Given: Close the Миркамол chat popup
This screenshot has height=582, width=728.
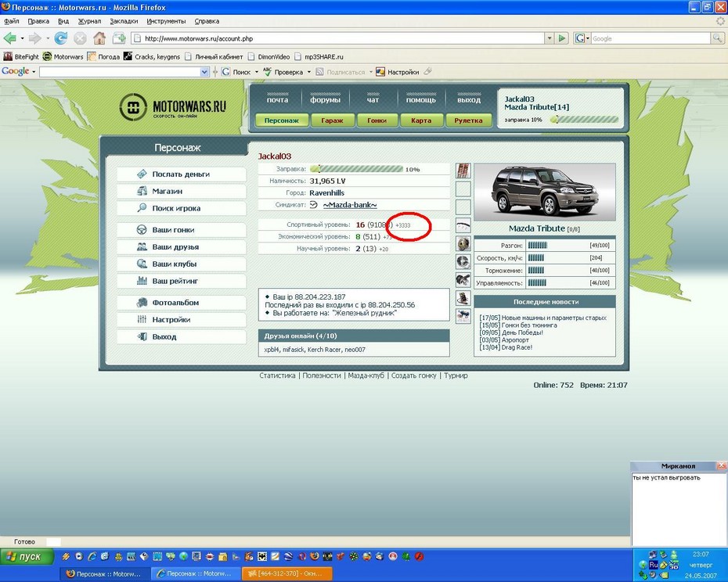Looking at the screenshot, I should coord(721,465).
